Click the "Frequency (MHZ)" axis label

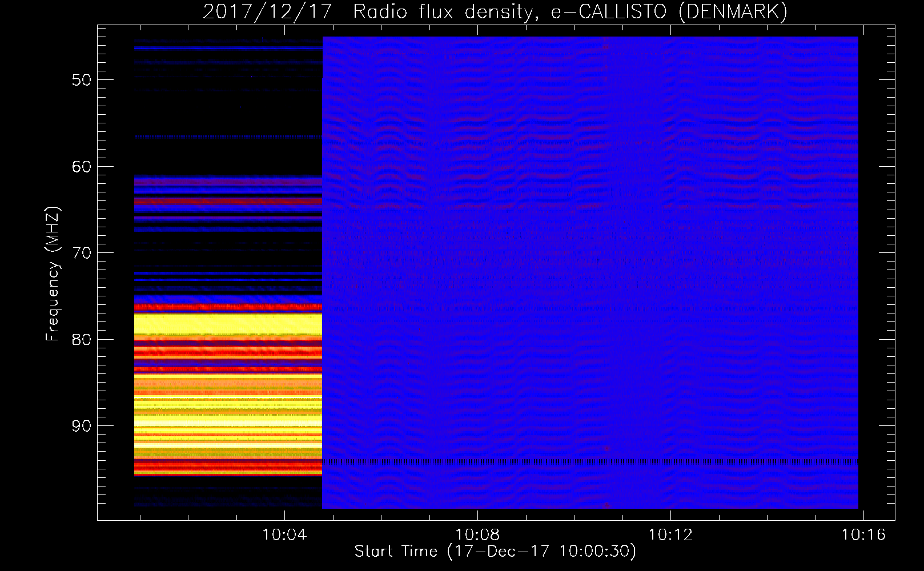(53, 274)
